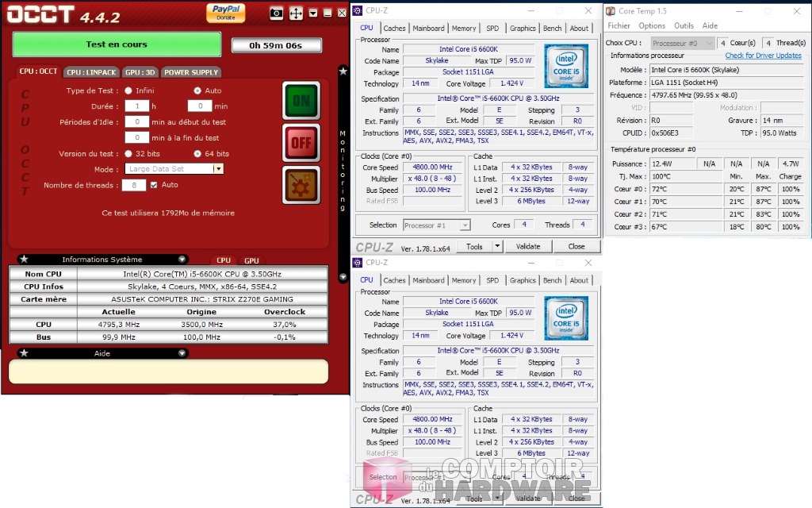This screenshot has height=508, width=812.
Task: Collapse the Informations Système section arrow
Action: coord(182,260)
